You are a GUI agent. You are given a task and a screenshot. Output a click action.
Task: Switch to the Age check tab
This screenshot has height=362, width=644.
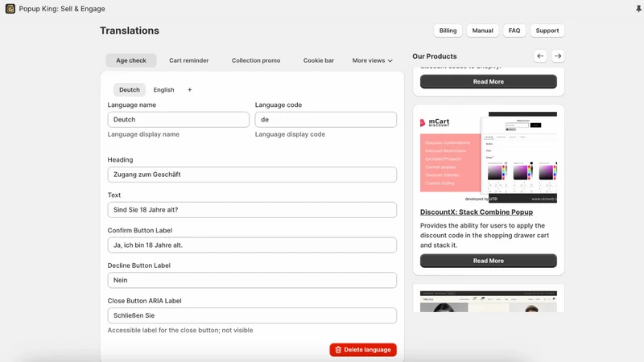[x=131, y=60]
